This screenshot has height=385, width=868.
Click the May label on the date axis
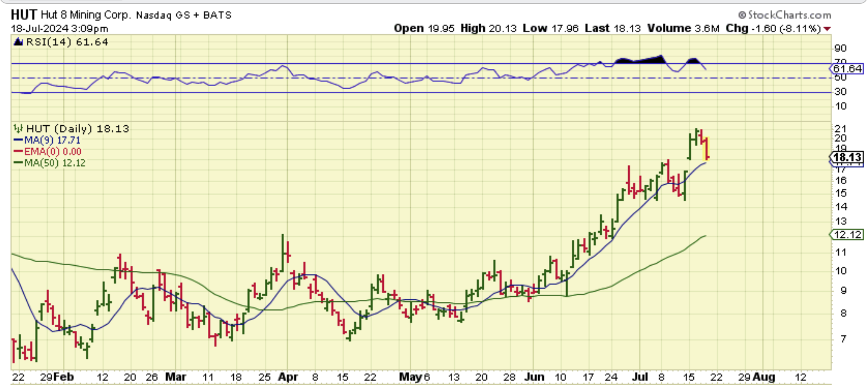tap(410, 377)
